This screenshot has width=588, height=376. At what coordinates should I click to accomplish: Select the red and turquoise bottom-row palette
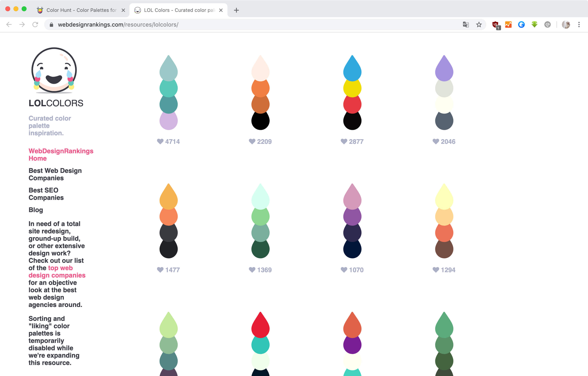(x=260, y=344)
